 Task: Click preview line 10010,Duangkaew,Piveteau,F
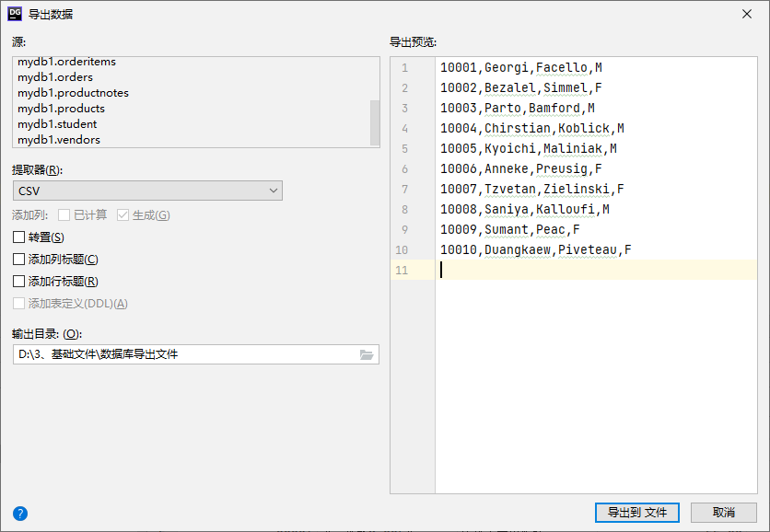click(x=536, y=249)
